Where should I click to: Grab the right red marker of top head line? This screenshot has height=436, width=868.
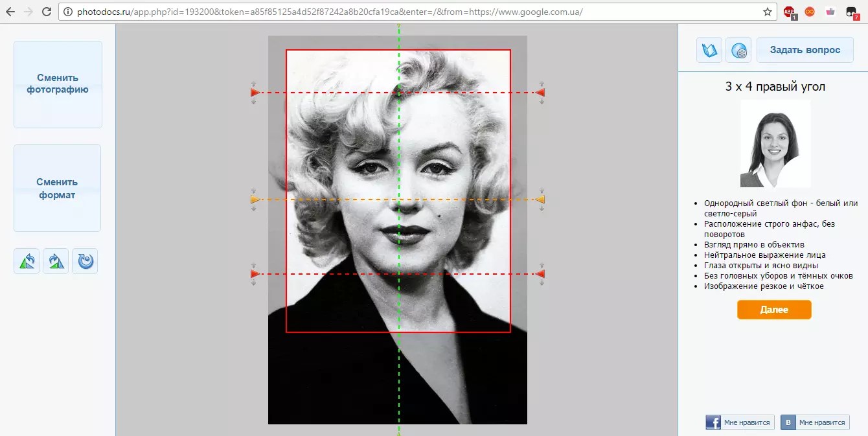pos(541,93)
